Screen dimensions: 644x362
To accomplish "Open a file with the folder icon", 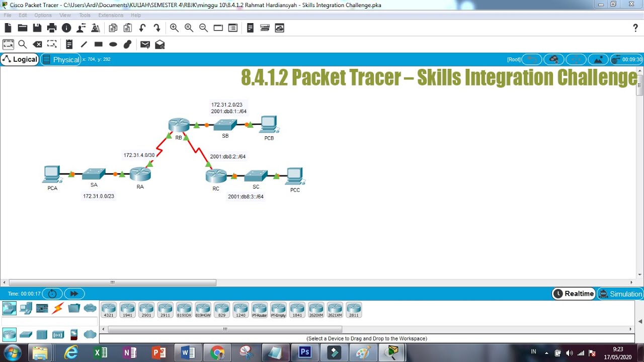I will tap(23, 28).
